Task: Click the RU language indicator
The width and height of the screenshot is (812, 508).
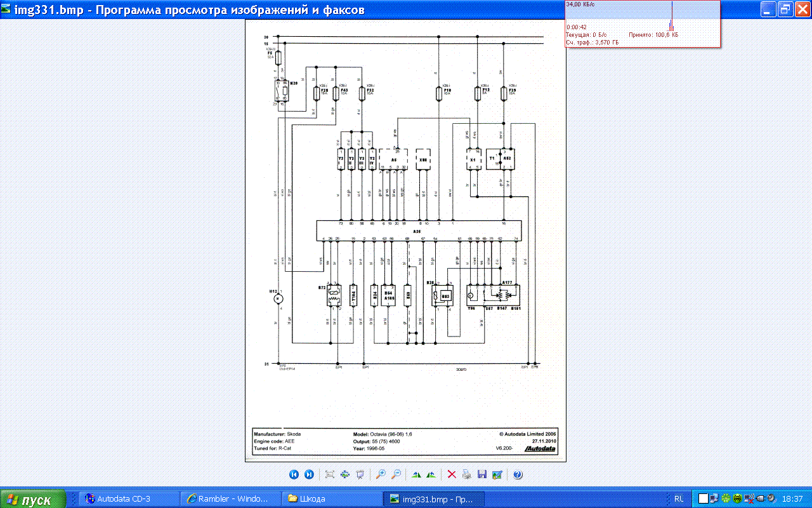Action: tap(679, 499)
